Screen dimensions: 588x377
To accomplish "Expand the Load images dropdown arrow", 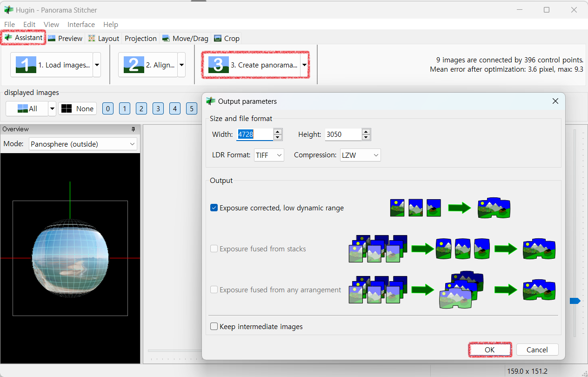I will click(97, 65).
